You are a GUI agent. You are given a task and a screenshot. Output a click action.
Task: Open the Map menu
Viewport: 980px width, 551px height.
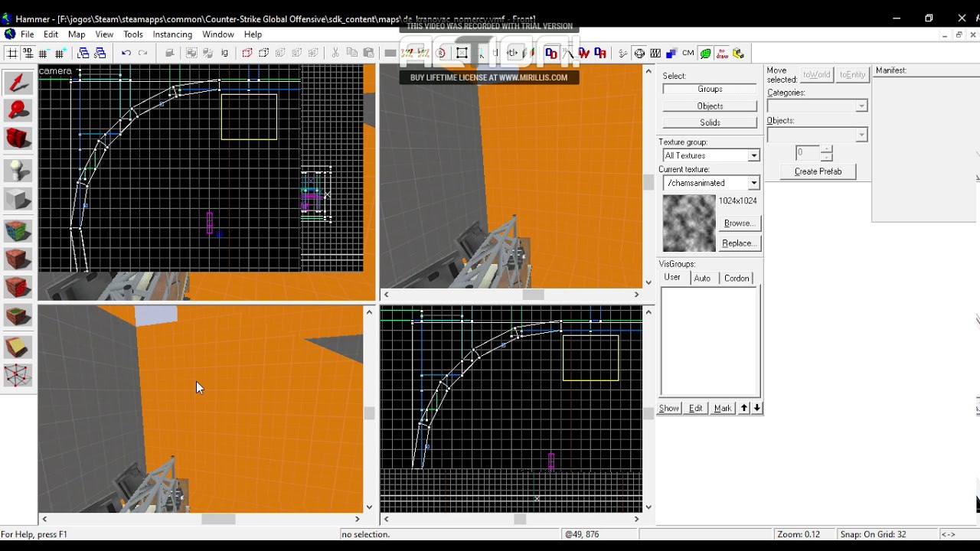pos(77,34)
